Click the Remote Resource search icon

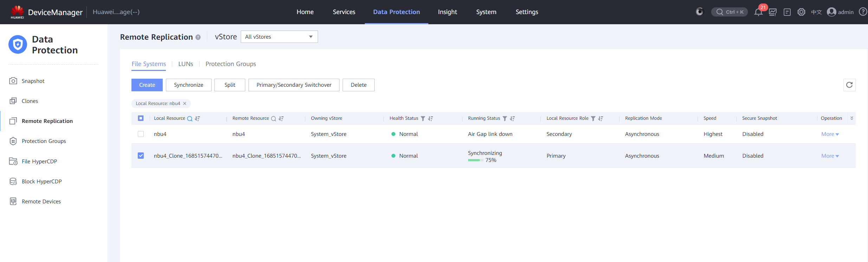[273, 119]
